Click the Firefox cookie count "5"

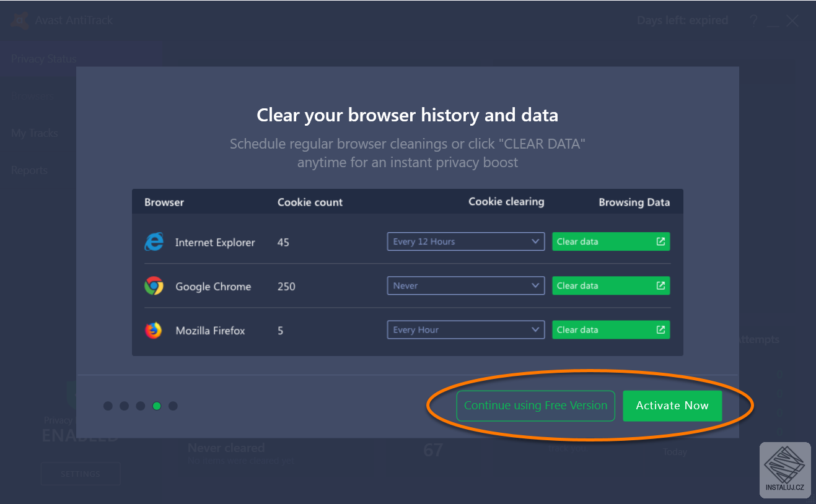281,331
